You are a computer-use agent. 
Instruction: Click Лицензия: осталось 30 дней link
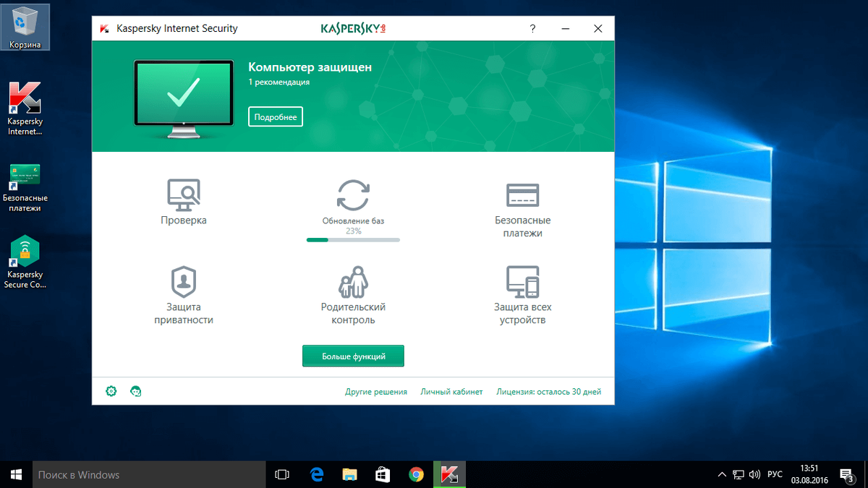[549, 392]
